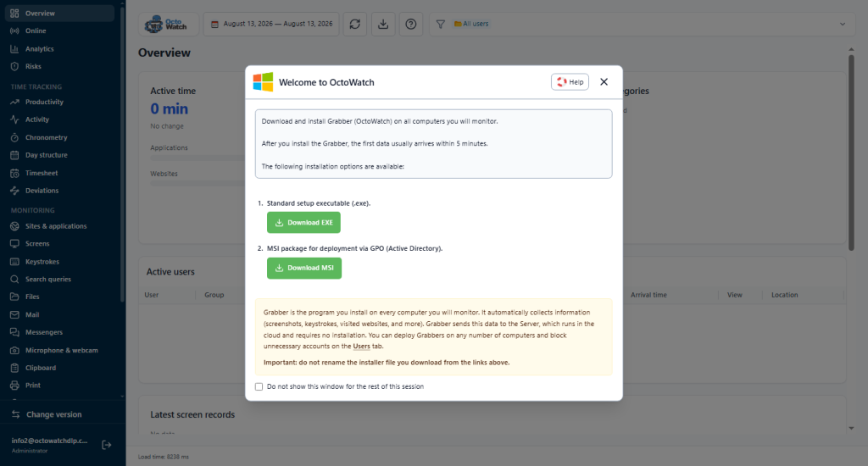Click the Risks shield icon
Image resolution: width=868 pixels, height=466 pixels.
coord(14,66)
